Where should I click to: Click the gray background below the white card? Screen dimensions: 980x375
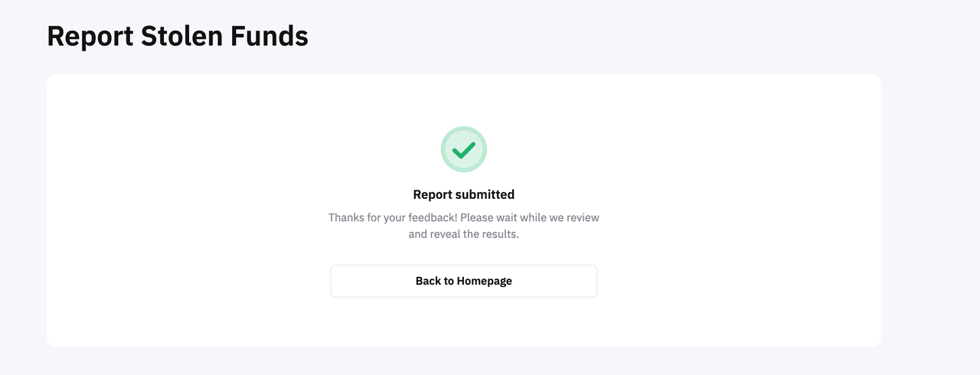click(x=463, y=362)
